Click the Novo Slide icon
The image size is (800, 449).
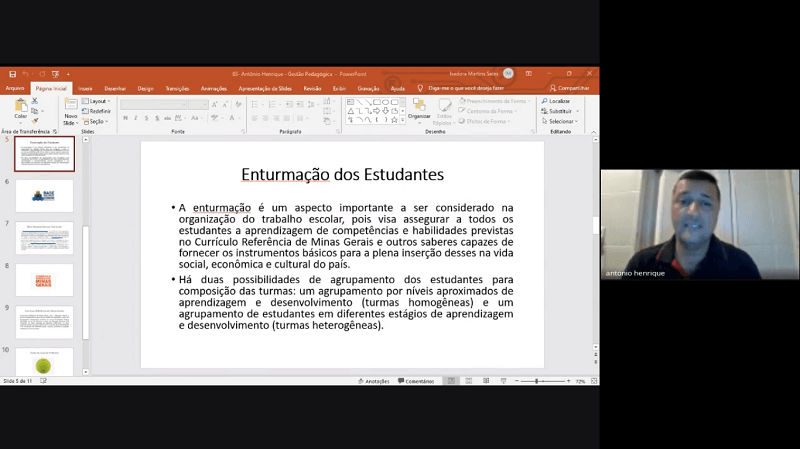pos(71,110)
